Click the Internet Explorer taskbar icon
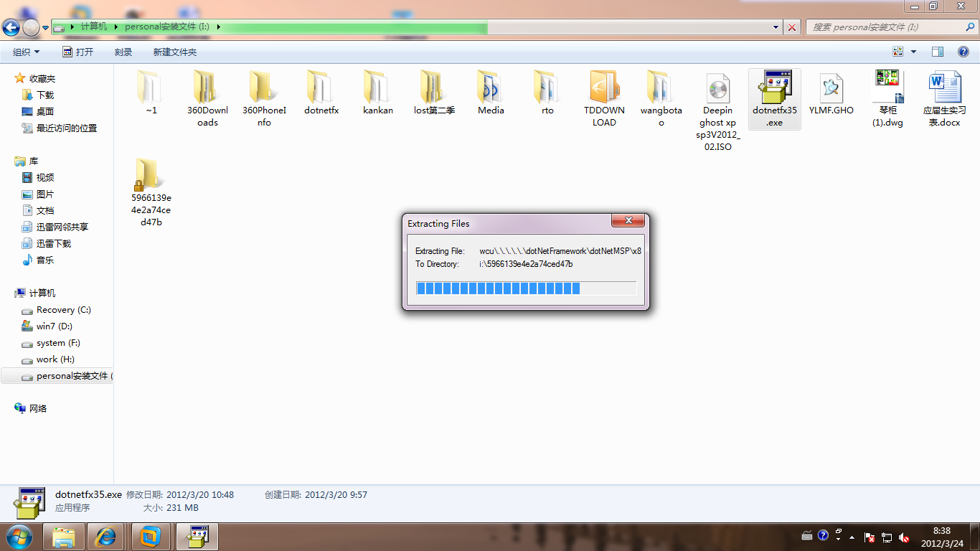 pyautogui.click(x=108, y=536)
